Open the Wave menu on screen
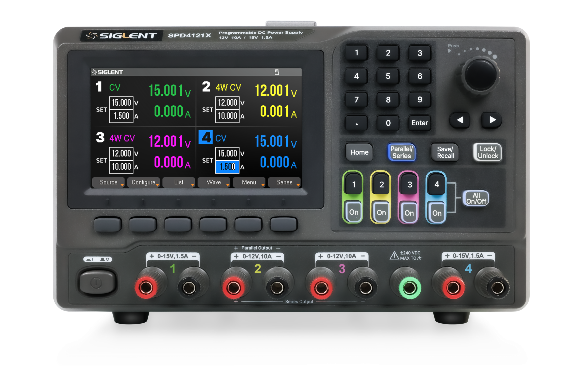The height and width of the screenshot is (377, 588). (214, 182)
